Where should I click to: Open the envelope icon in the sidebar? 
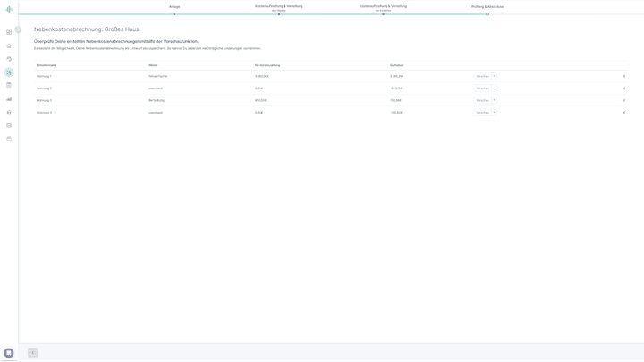click(9, 126)
